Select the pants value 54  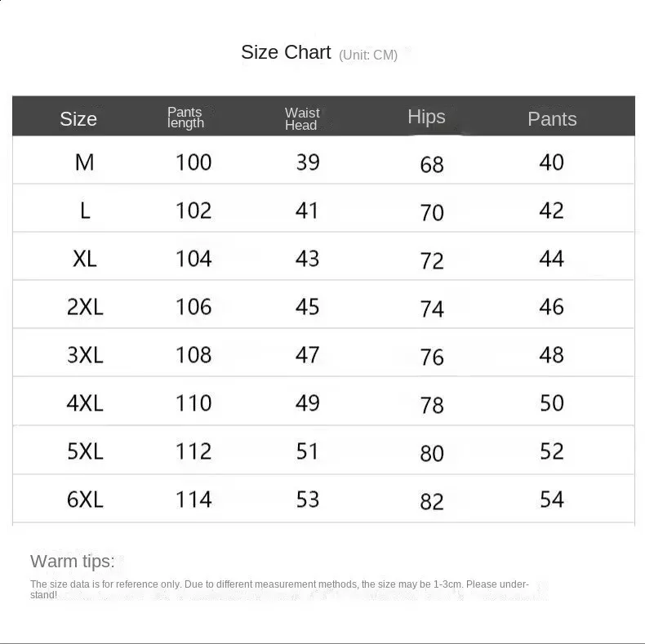tap(552, 500)
